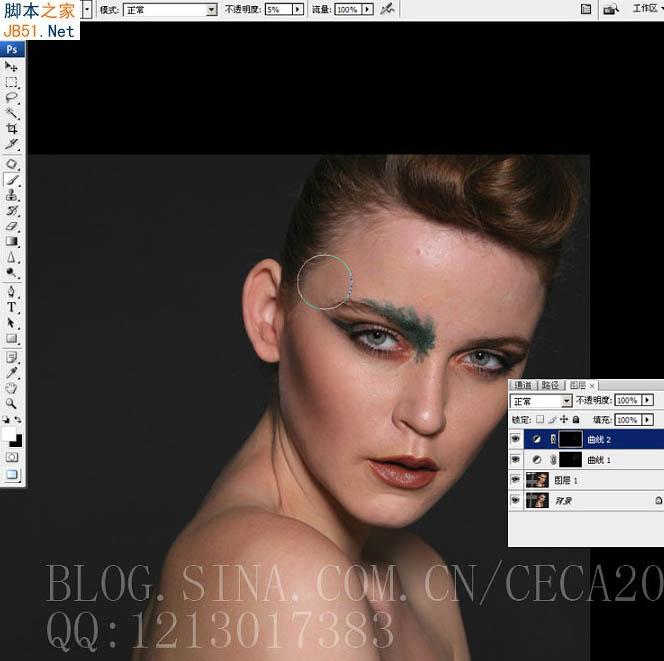Viewport: 664px width, 661px height.
Task: Select the Gradient tool
Action: [x=11, y=241]
